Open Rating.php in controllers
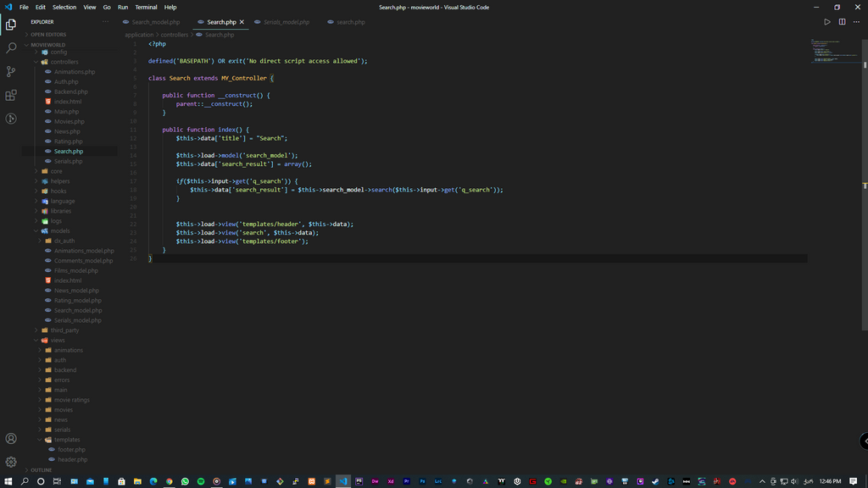868x488 pixels. 68,141
